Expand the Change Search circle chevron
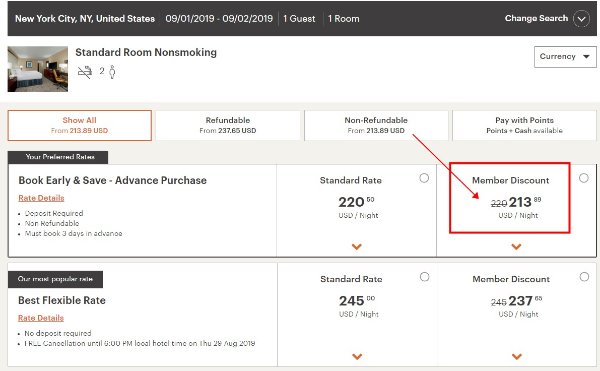The height and width of the screenshot is (371, 600). click(581, 19)
